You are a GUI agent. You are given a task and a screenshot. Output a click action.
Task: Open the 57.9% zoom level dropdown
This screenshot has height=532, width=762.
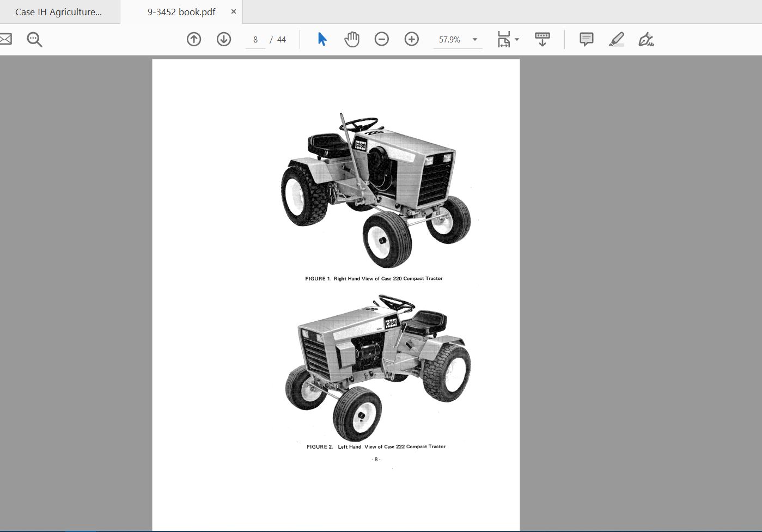pyautogui.click(x=474, y=40)
